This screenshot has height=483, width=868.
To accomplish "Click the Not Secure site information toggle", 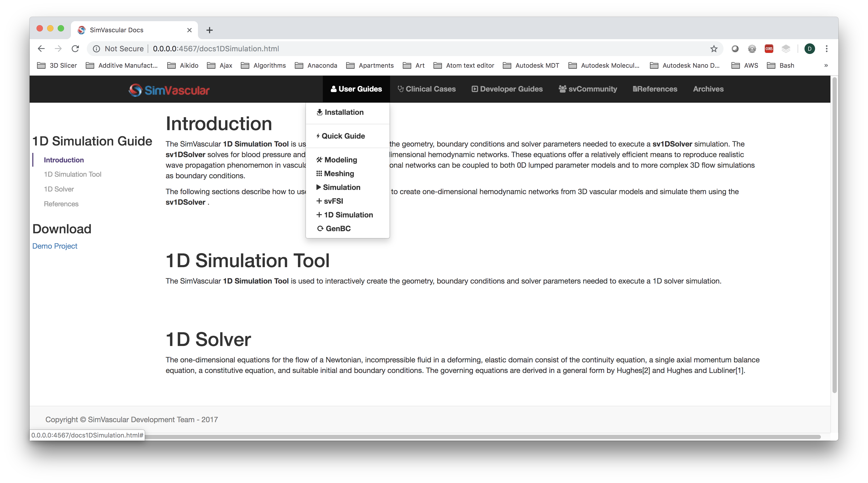I will [x=117, y=48].
